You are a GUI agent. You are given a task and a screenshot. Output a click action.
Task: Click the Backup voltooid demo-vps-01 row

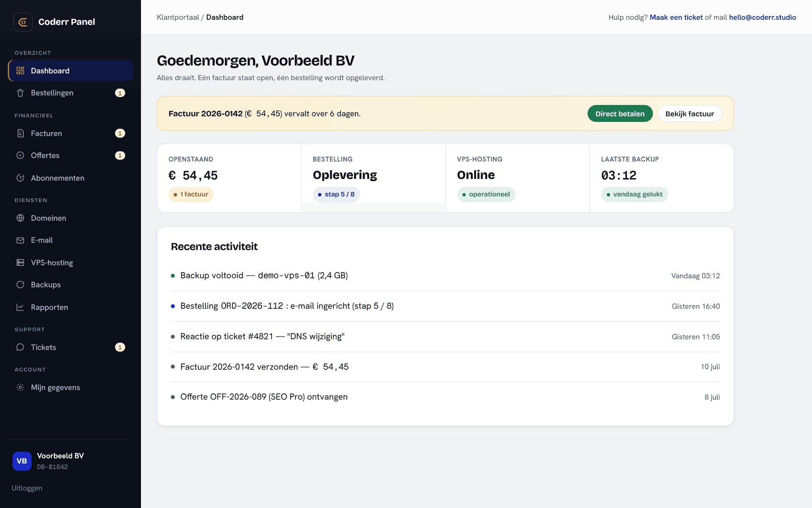[x=445, y=276]
